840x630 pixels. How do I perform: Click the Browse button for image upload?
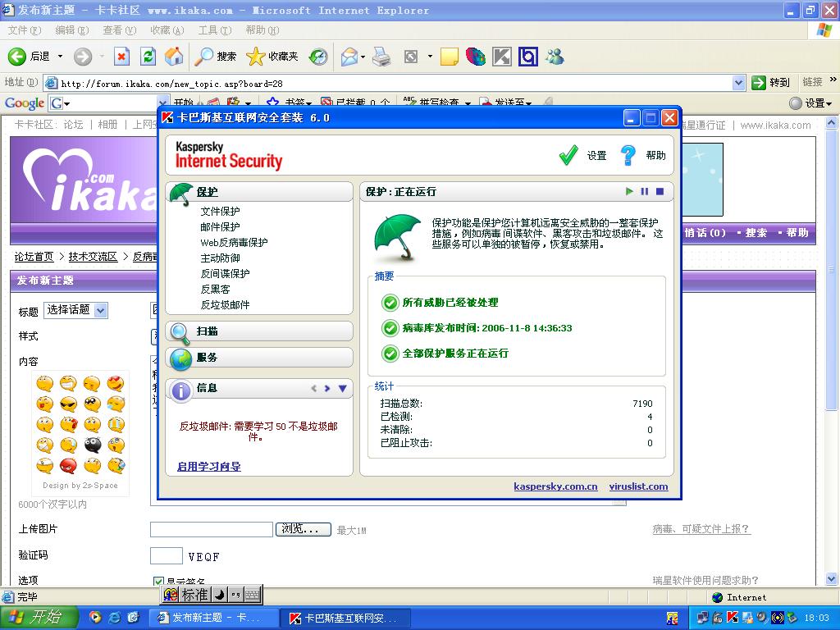click(x=304, y=529)
